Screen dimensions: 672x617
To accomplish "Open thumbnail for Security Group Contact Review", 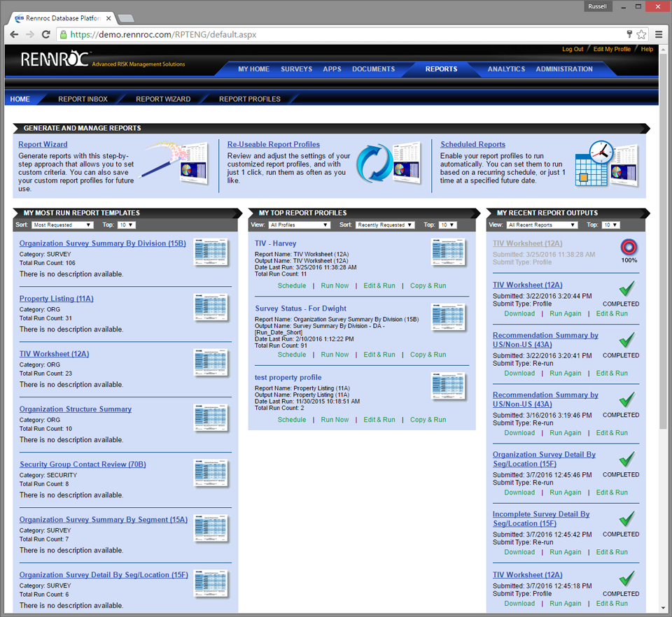I will tap(211, 473).
